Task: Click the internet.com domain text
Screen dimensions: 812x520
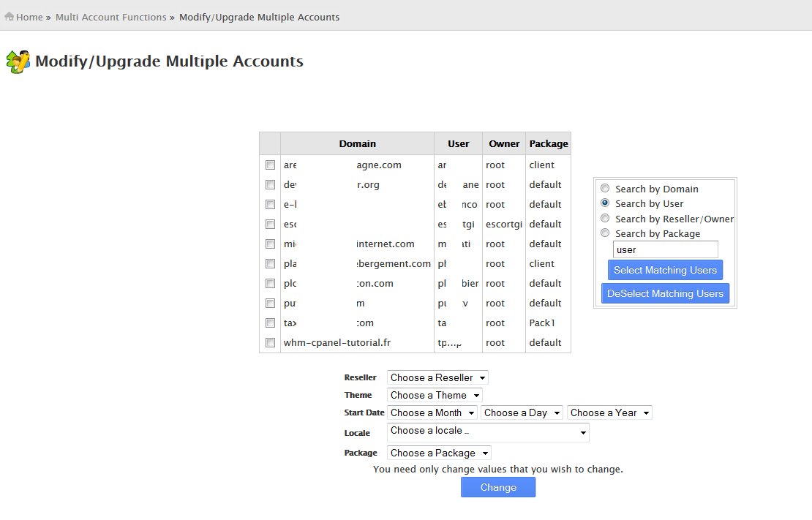Action: tap(386, 244)
